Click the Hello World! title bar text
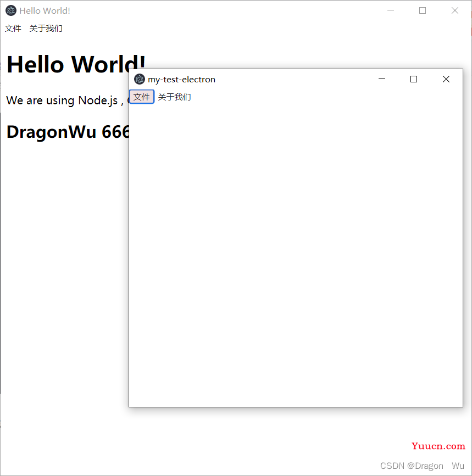 coord(45,10)
